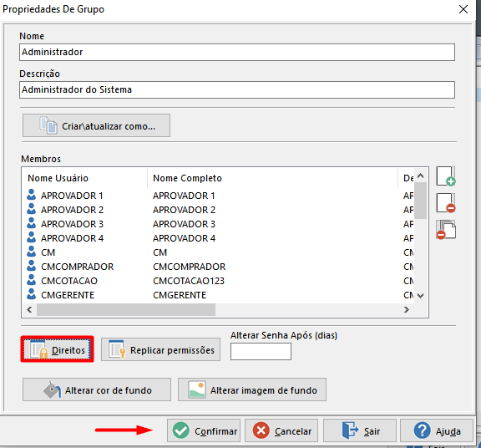Select the user icon beside APROVADOR 1
This screenshot has height=448, width=481.
pyautogui.click(x=31, y=195)
